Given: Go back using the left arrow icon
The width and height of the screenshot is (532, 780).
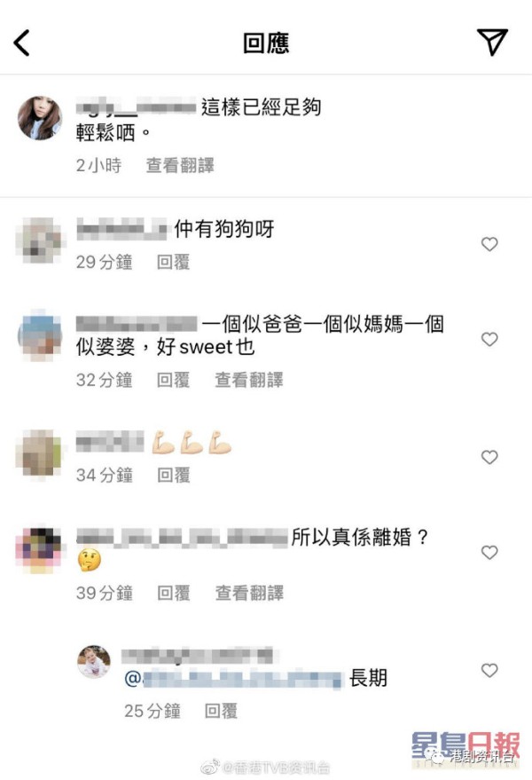Looking at the screenshot, I should click(21, 43).
